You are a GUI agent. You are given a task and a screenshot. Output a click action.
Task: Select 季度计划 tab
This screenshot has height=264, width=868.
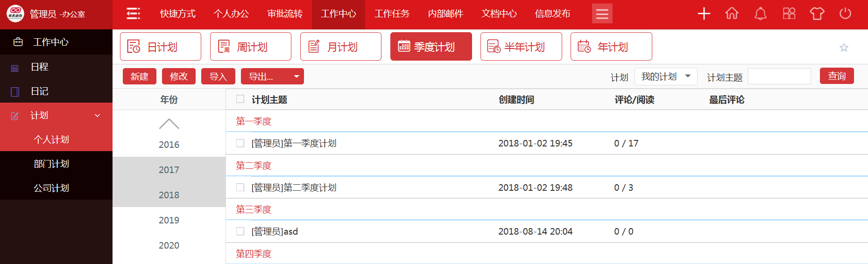point(431,47)
